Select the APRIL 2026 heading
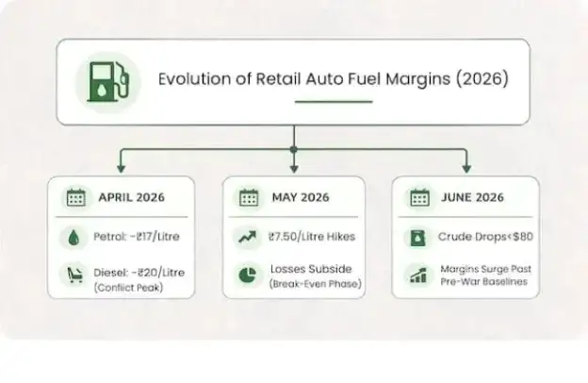 coord(132,197)
